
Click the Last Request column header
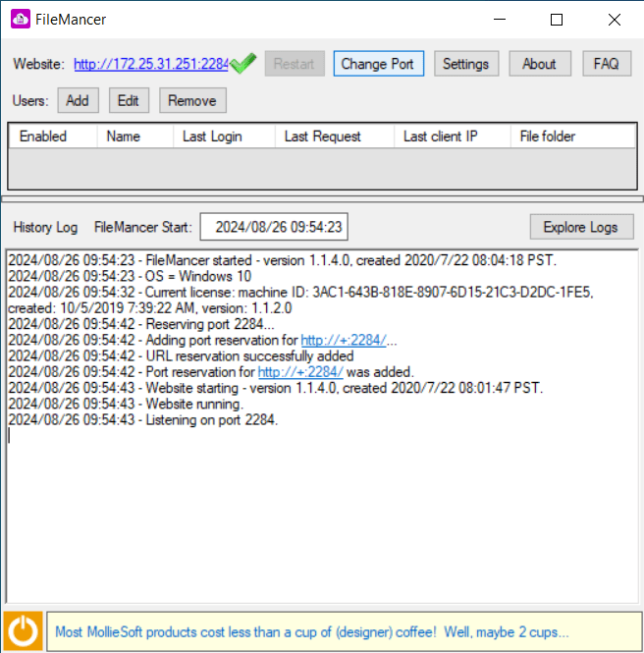click(335, 136)
